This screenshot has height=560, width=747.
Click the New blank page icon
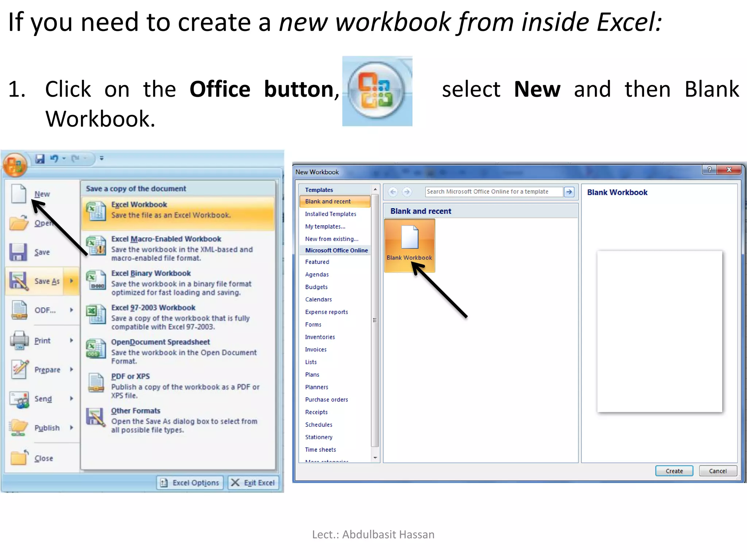click(x=19, y=193)
